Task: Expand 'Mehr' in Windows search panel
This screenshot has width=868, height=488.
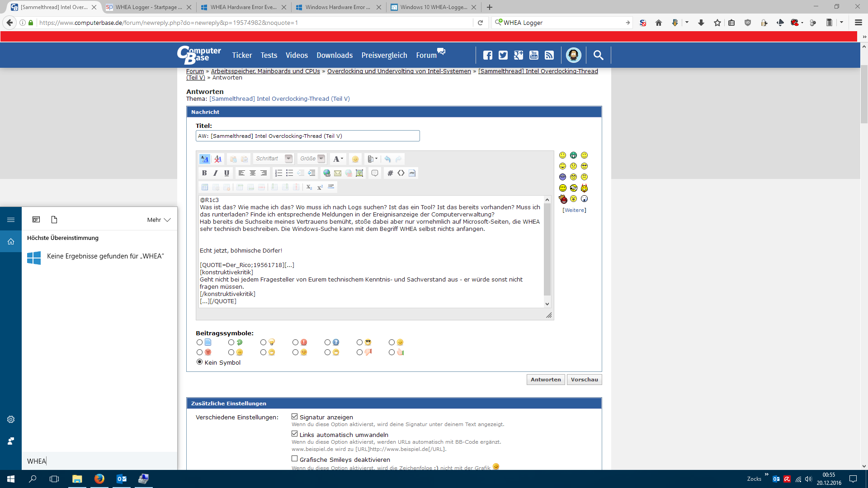Action: (x=159, y=220)
